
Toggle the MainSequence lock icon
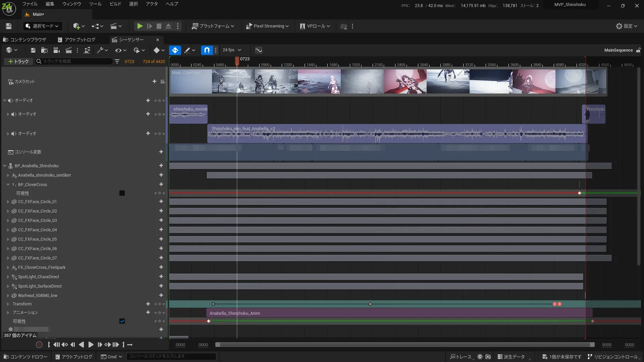tap(638, 50)
